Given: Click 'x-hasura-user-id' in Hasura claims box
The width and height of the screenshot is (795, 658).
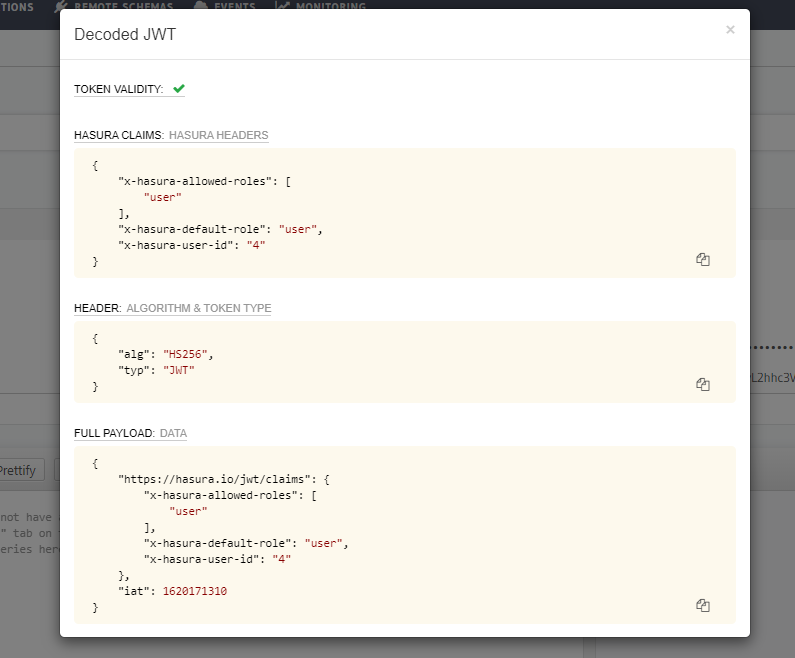Looking at the screenshot, I should click(x=179, y=245).
